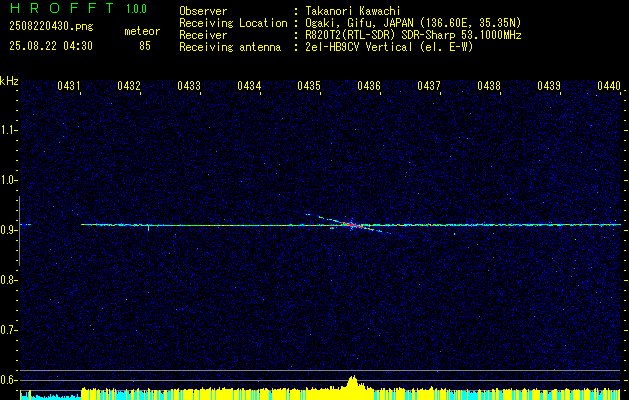629x400 pixels.
Task: Click the 1.1 kHz frequency label
Action: (x=9, y=130)
